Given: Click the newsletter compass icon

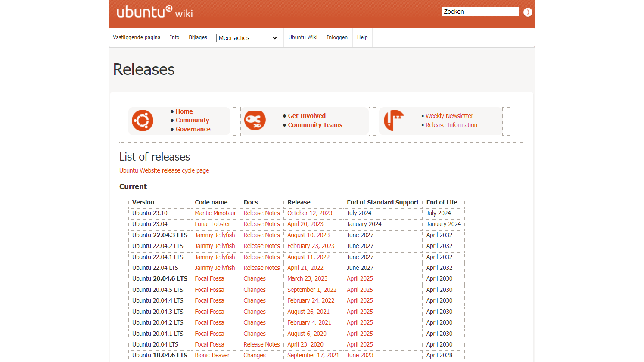Looking at the screenshot, I should [x=394, y=120].
